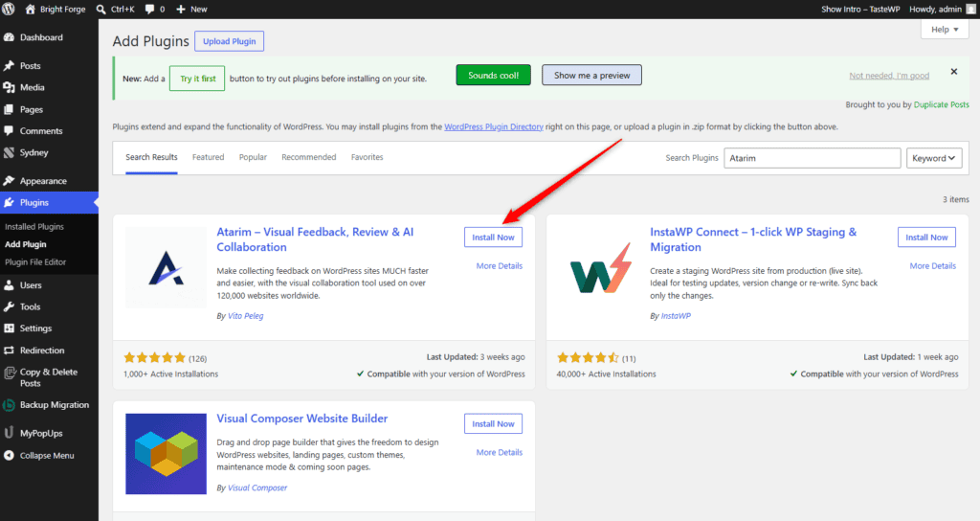The width and height of the screenshot is (980, 521).
Task: Click the Atarim five-star rating
Action: click(x=154, y=358)
